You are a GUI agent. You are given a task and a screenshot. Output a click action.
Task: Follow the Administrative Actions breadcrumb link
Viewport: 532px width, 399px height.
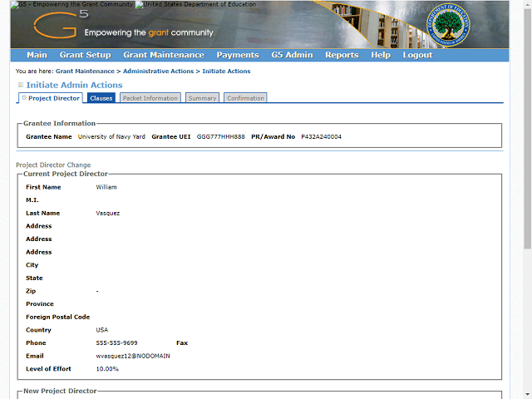(x=158, y=71)
